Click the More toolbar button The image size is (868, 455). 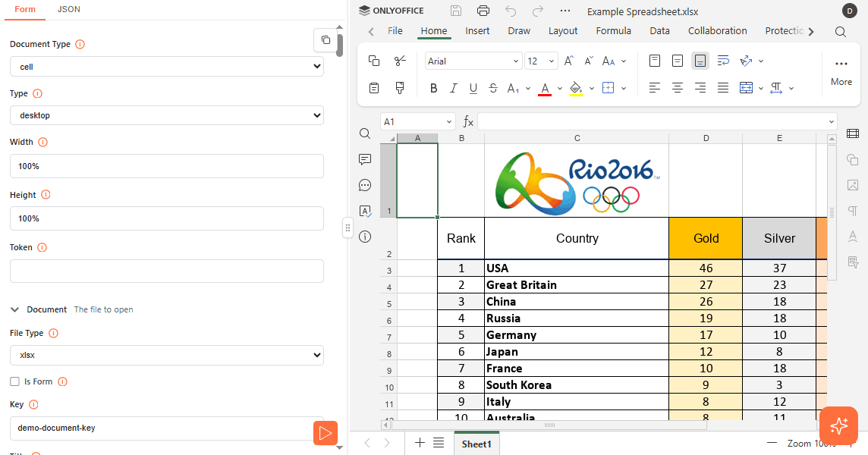point(841,72)
